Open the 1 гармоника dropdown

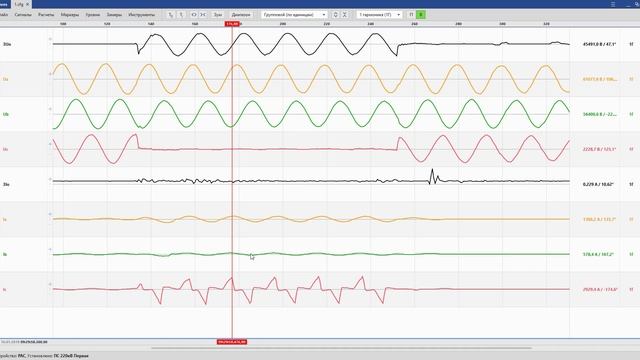point(379,15)
